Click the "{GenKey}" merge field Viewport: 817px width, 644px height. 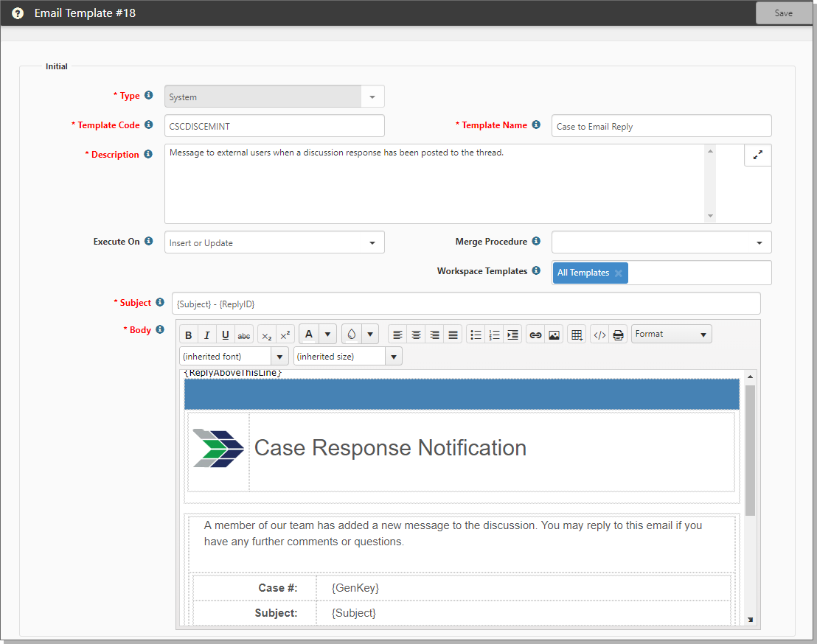pos(355,588)
